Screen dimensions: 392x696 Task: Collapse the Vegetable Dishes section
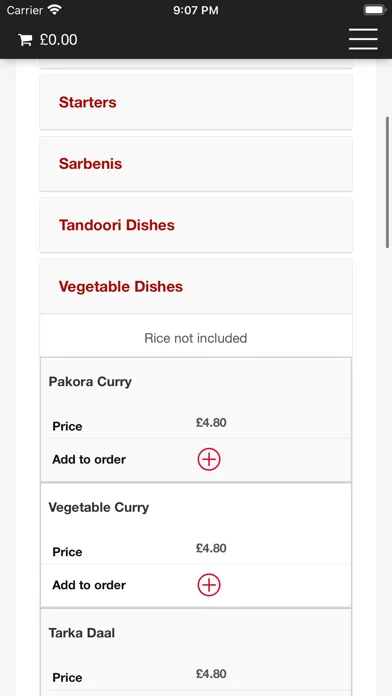[196, 286]
